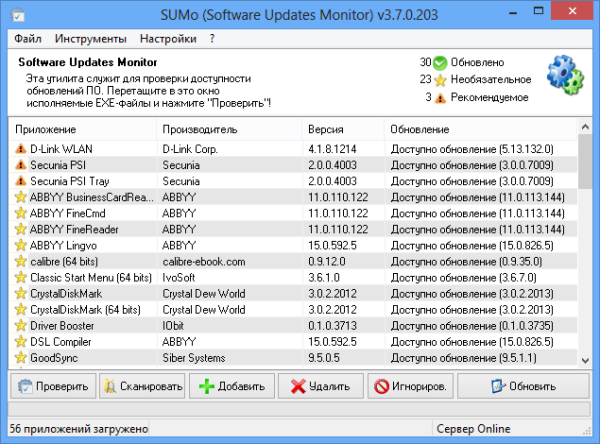Maximize the SUMo window

coord(538,11)
